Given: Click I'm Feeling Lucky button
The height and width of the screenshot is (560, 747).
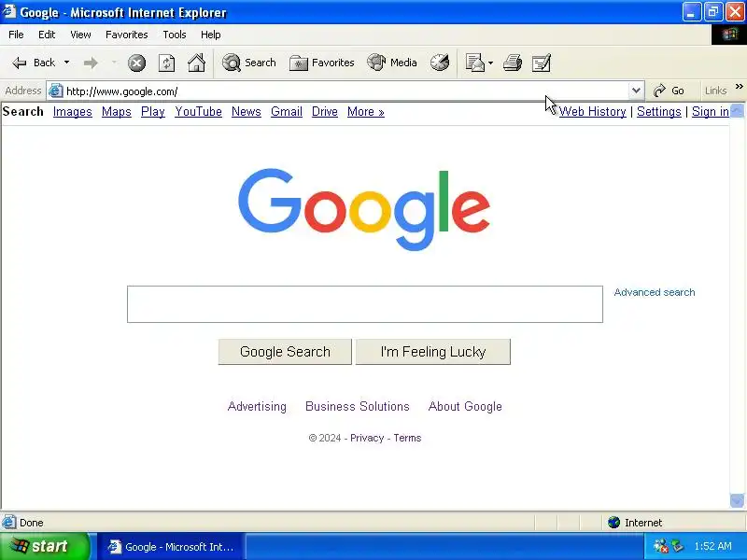Looking at the screenshot, I should (433, 352).
